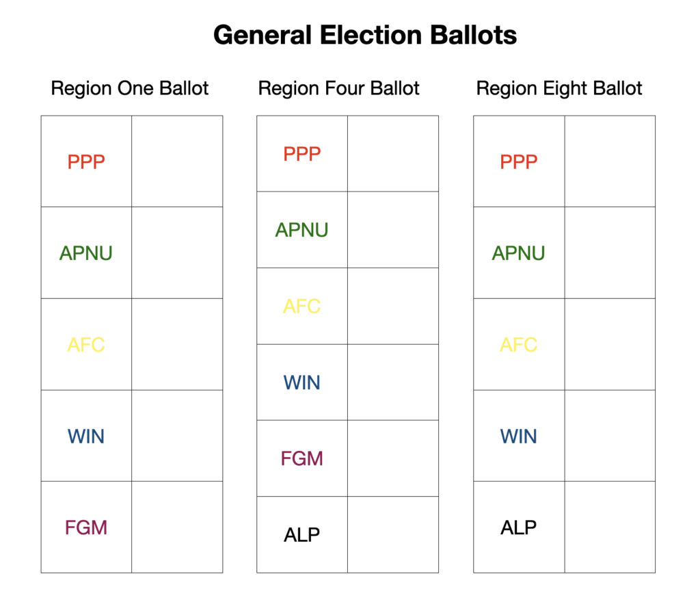Select the Region Four Ballot heading

[339, 88]
